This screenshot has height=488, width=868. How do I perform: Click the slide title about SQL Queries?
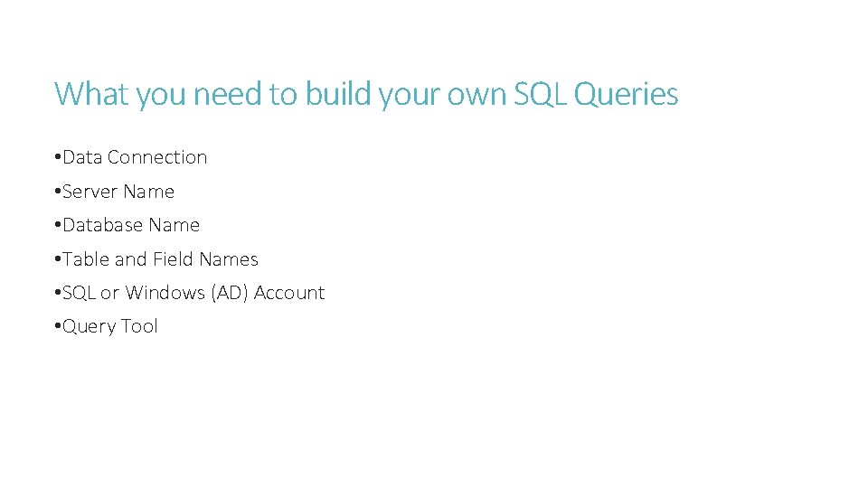(365, 94)
